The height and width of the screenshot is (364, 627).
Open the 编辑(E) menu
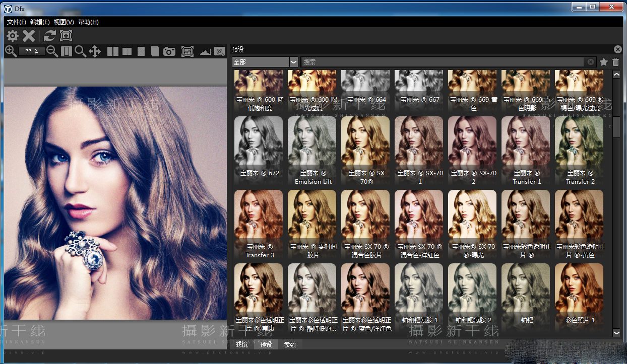click(x=40, y=22)
